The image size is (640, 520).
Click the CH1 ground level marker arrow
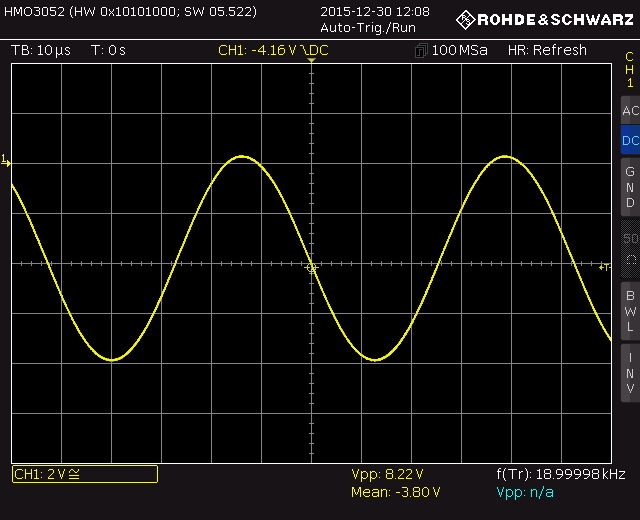click(x=6, y=160)
